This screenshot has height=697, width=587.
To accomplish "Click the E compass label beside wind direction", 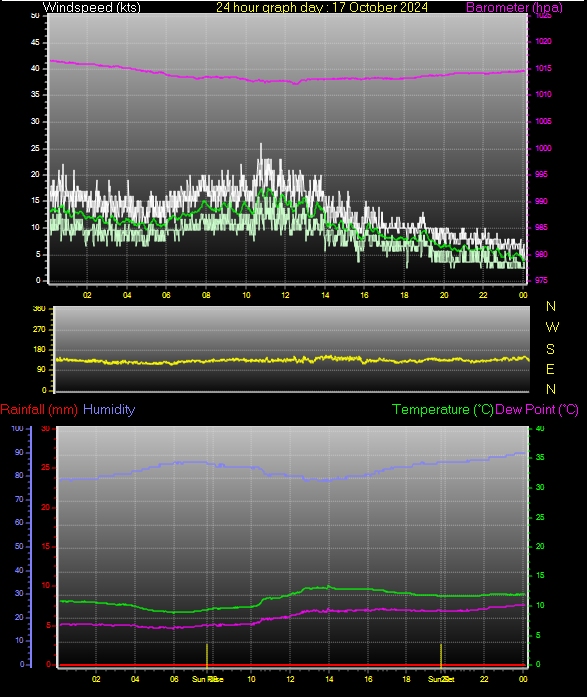I will (x=550, y=369).
